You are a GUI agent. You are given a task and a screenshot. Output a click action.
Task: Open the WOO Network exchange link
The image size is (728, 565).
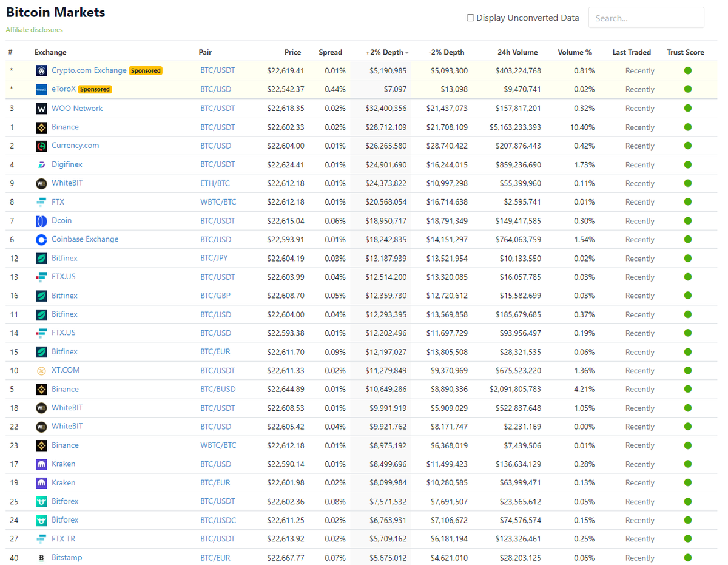coord(77,108)
